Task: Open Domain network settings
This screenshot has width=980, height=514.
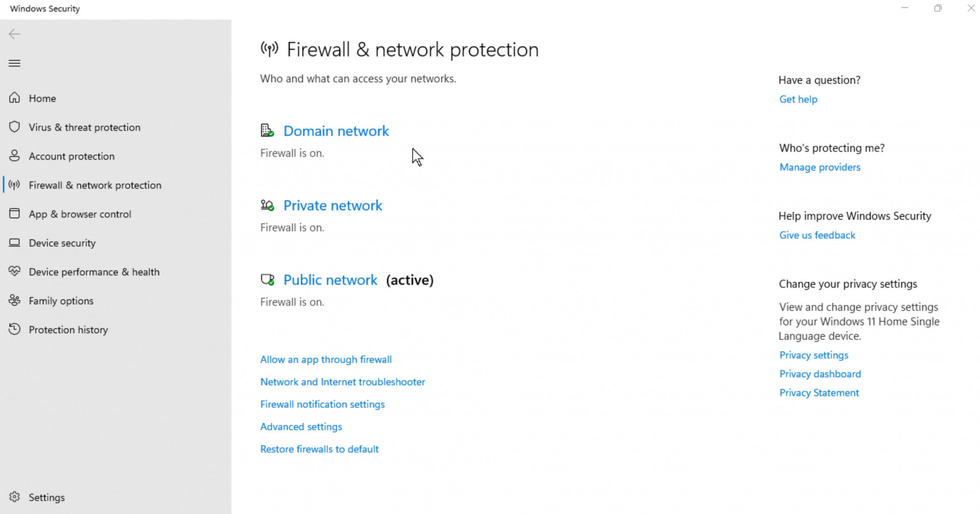Action: pos(336,131)
